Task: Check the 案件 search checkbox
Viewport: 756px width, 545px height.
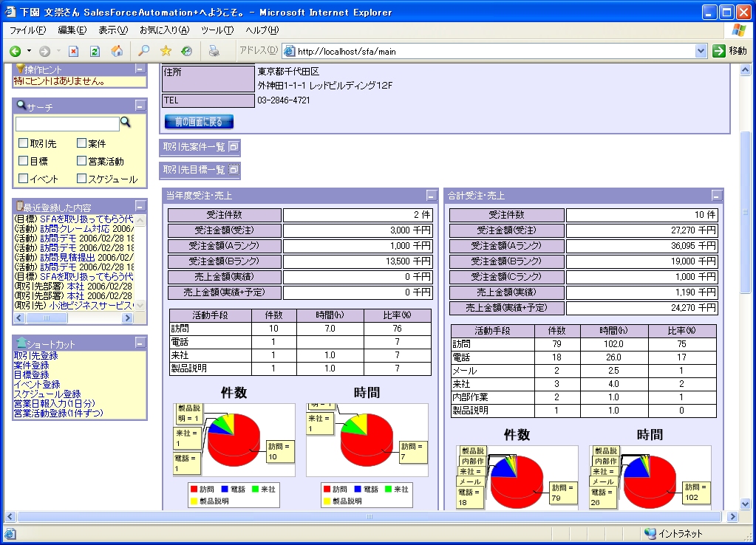Action: 81,143
